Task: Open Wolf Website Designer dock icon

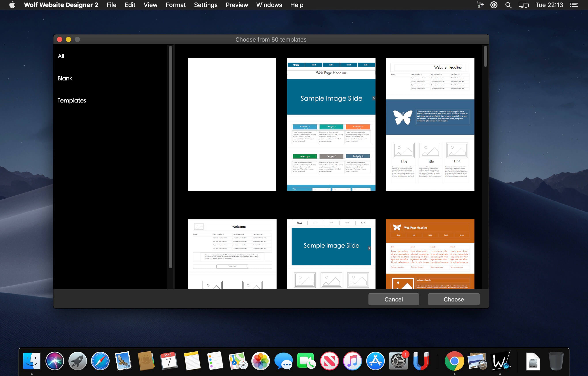Action: 500,361
